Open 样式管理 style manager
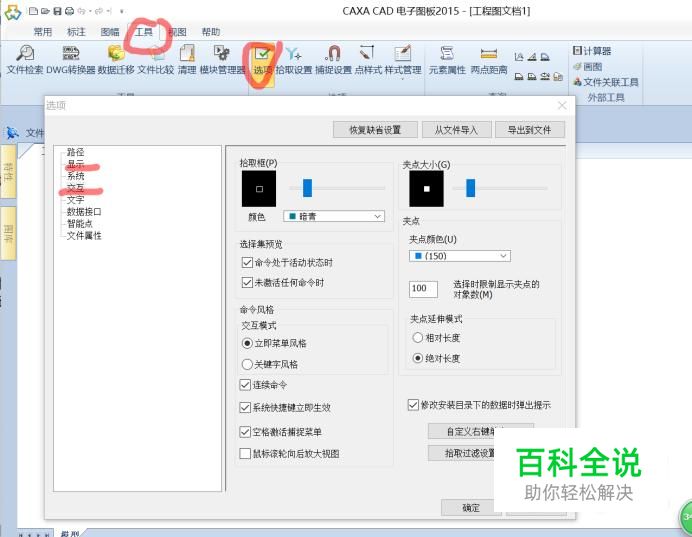Viewport: 692px width, 537px height. (x=402, y=60)
